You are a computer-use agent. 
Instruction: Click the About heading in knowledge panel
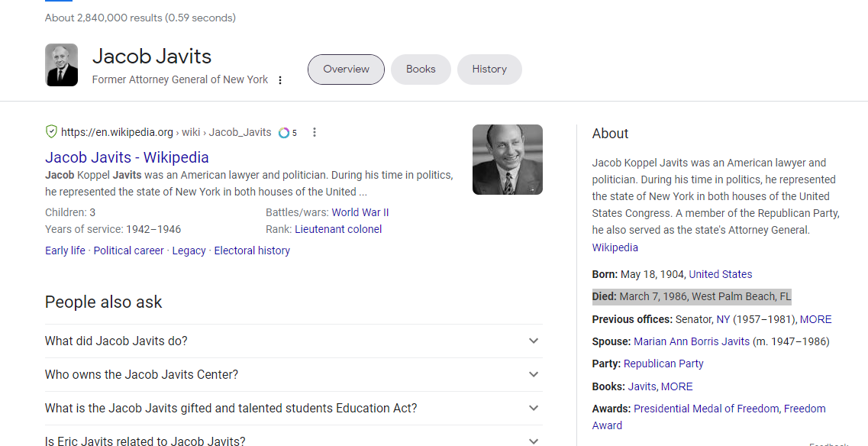pos(610,134)
